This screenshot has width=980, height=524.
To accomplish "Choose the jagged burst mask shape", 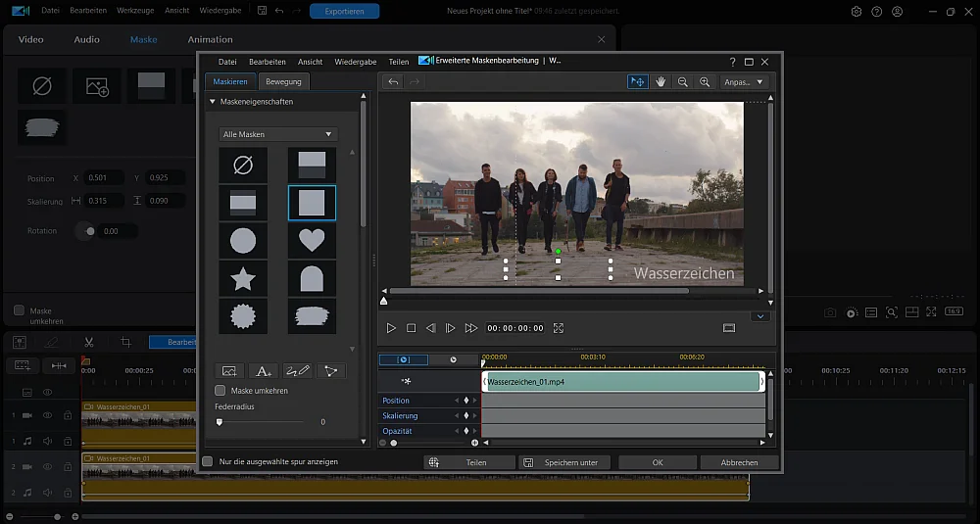I will (243, 316).
